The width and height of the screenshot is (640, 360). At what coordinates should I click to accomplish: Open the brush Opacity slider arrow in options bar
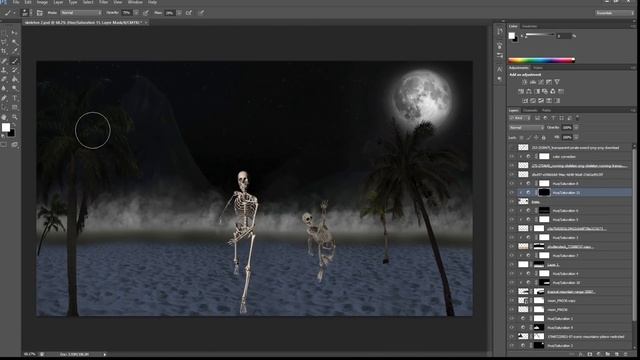[x=136, y=13]
